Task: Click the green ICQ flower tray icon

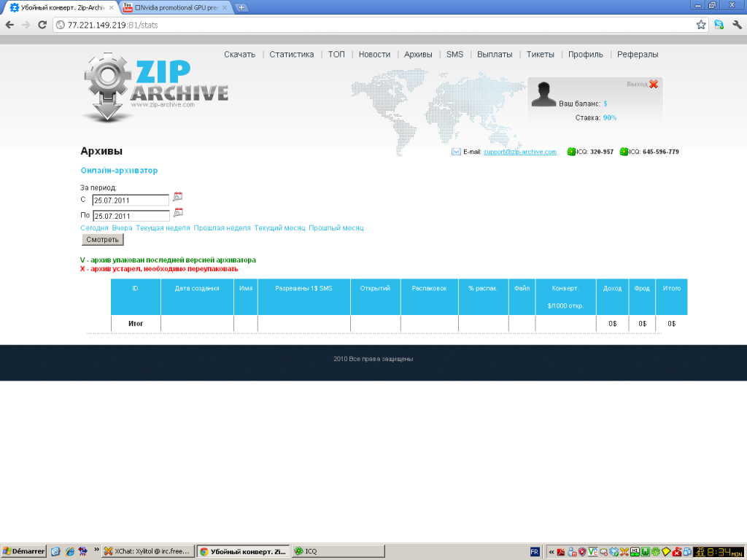Action: point(656,551)
